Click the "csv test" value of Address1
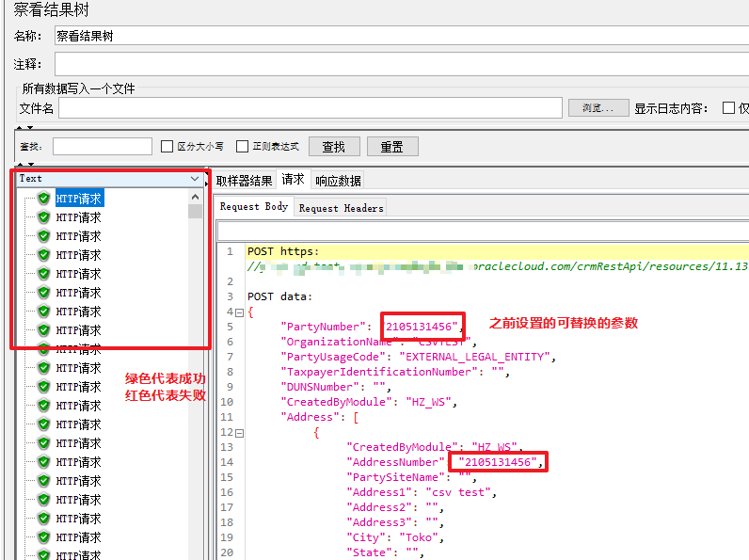This screenshot has height=560, width=749. click(x=457, y=492)
